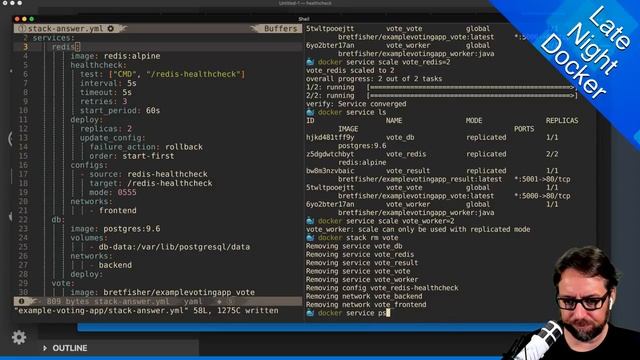The height and width of the screenshot is (360, 640).
Task: Click the '- backend' network entry
Action: (x=110, y=265)
